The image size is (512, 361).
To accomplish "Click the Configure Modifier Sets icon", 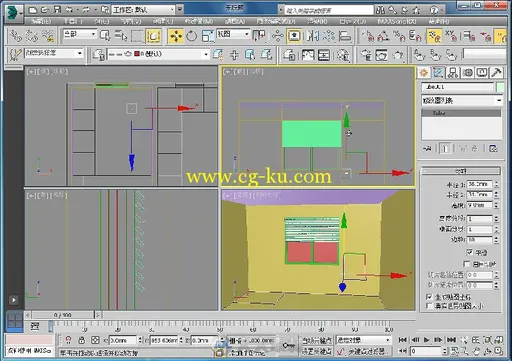I will (493, 149).
